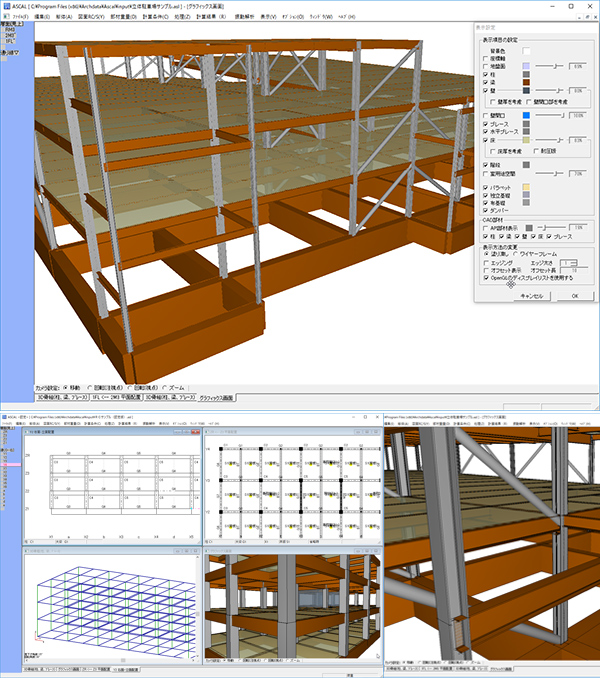Enable the 座標軸 checkbox
The image size is (600, 678).
486,56
